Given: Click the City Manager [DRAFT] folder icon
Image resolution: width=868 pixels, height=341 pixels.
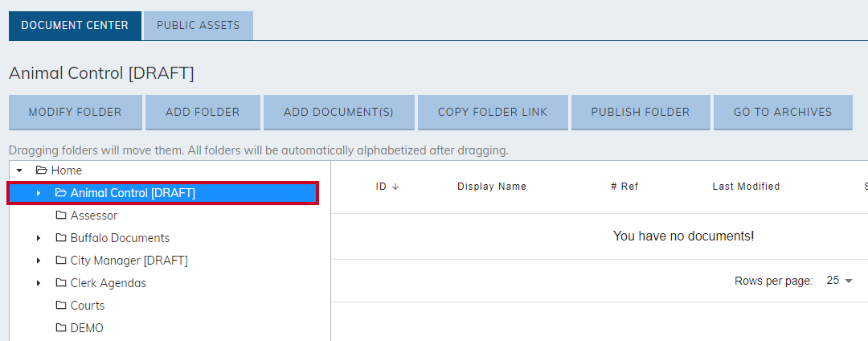Looking at the screenshot, I should coord(61,261).
